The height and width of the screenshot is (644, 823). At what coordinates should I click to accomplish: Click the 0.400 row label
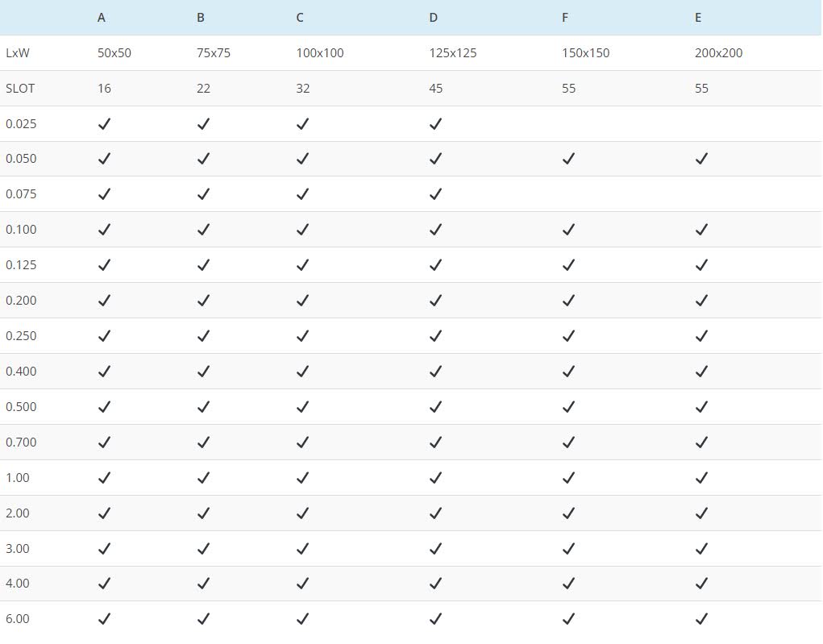click(21, 372)
